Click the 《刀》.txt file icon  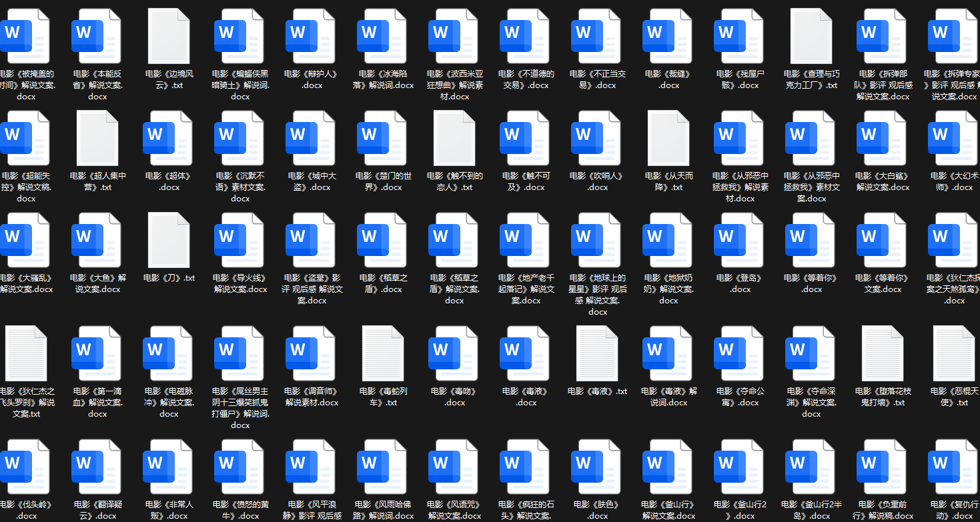pyautogui.click(x=169, y=239)
